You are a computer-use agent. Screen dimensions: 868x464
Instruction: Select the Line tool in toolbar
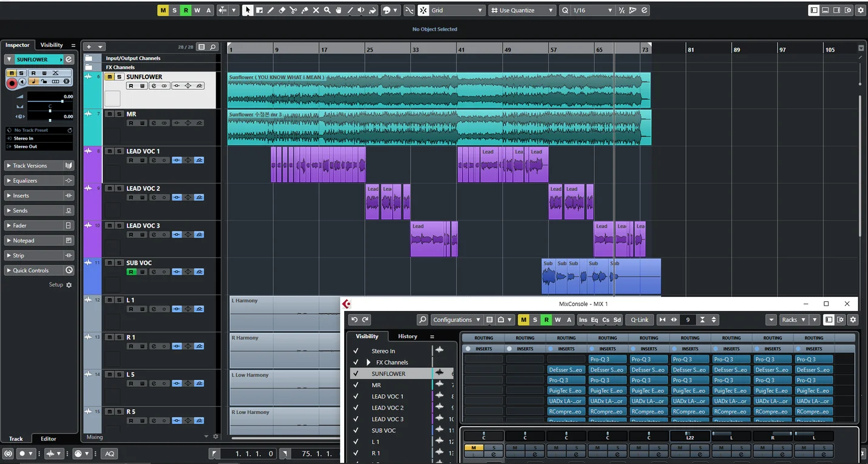(350, 10)
